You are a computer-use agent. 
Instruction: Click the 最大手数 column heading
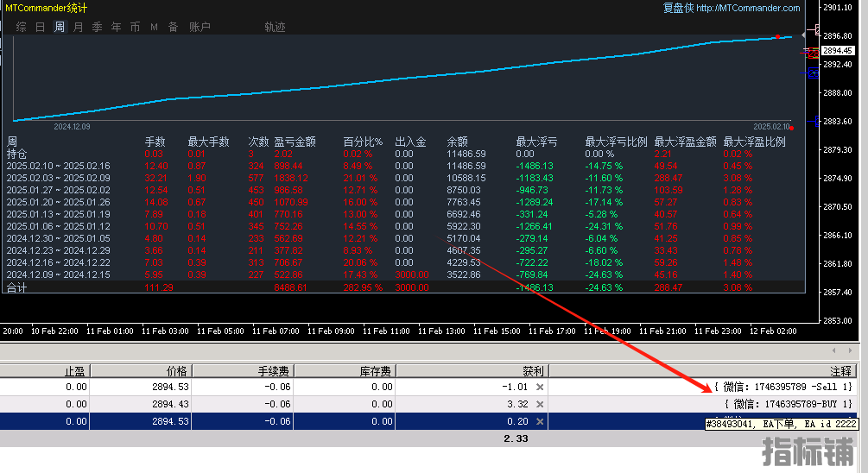209,142
